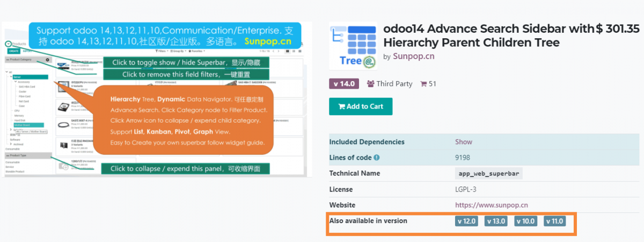Click the price $ 301.35

tap(618, 29)
